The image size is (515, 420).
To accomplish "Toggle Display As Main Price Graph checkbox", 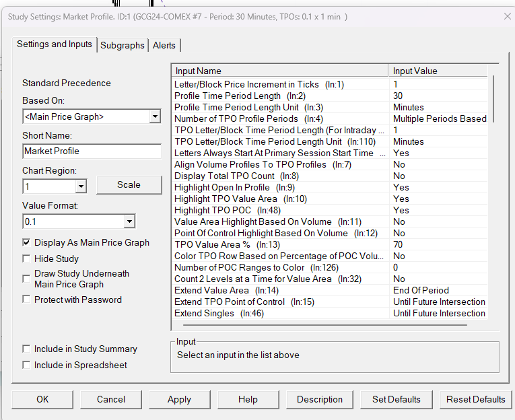I will click(x=27, y=242).
